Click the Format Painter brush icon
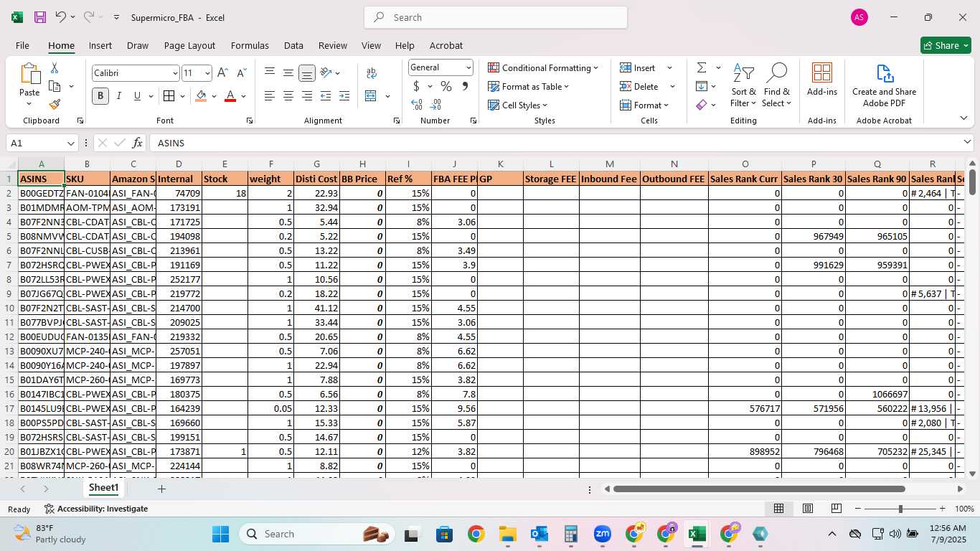Image resolution: width=980 pixels, height=551 pixels. (55, 105)
